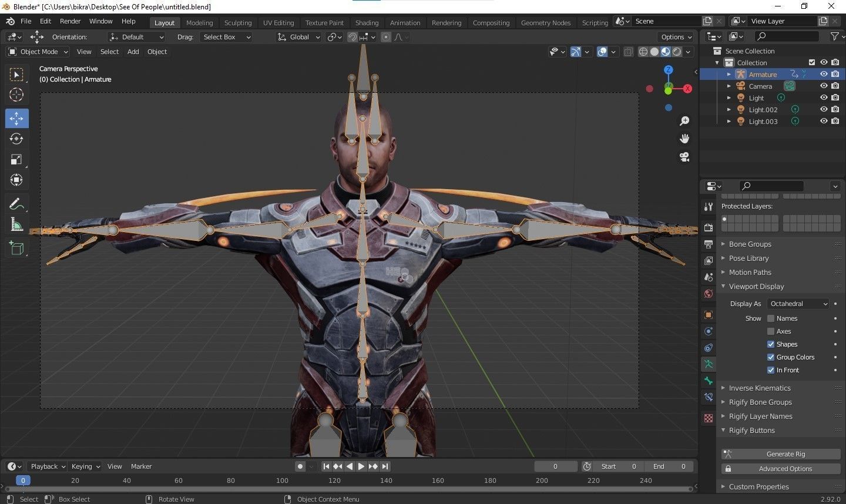The height and width of the screenshot is (504, 846).
Task: Open the Render properties tab
Action: [709, 227]
